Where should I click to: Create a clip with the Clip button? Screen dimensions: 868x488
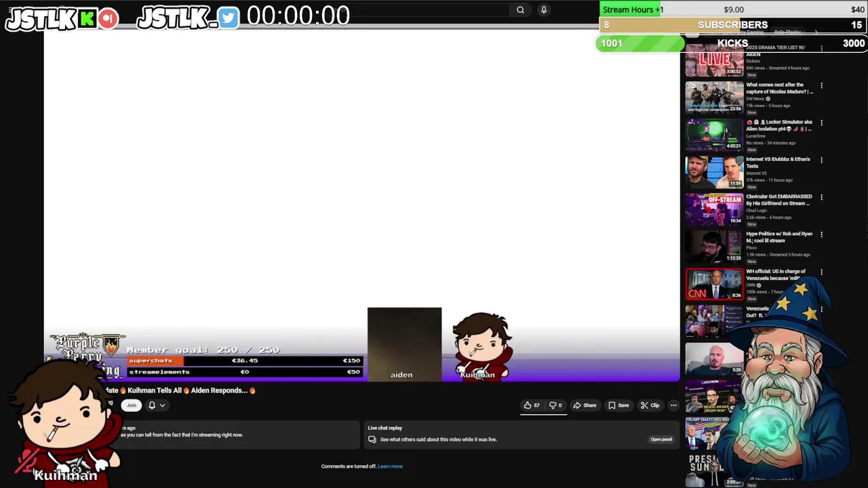pos(650,405)
